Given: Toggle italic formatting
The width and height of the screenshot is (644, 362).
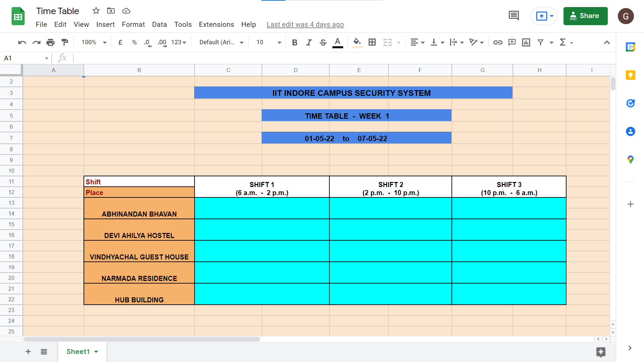Looking at the screenshot, I should 309,42.
